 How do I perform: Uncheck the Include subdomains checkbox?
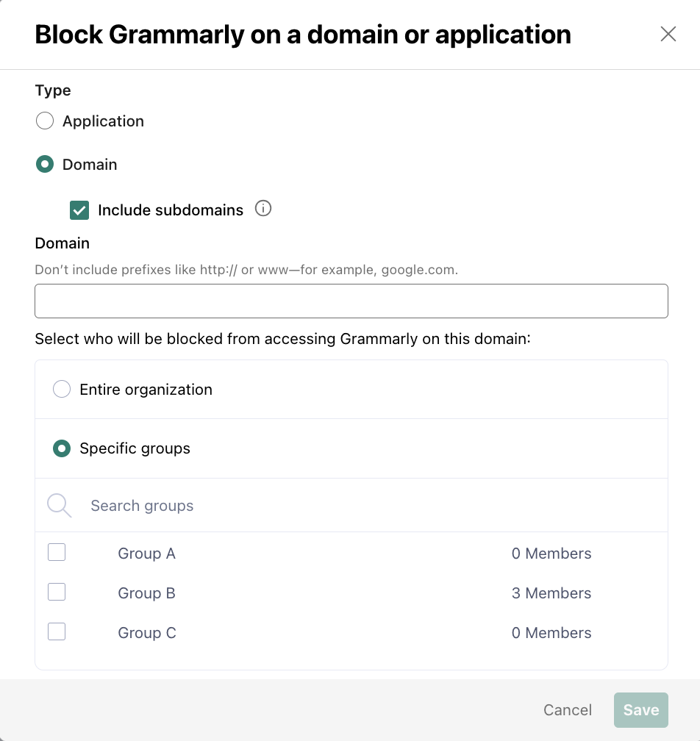79,210
